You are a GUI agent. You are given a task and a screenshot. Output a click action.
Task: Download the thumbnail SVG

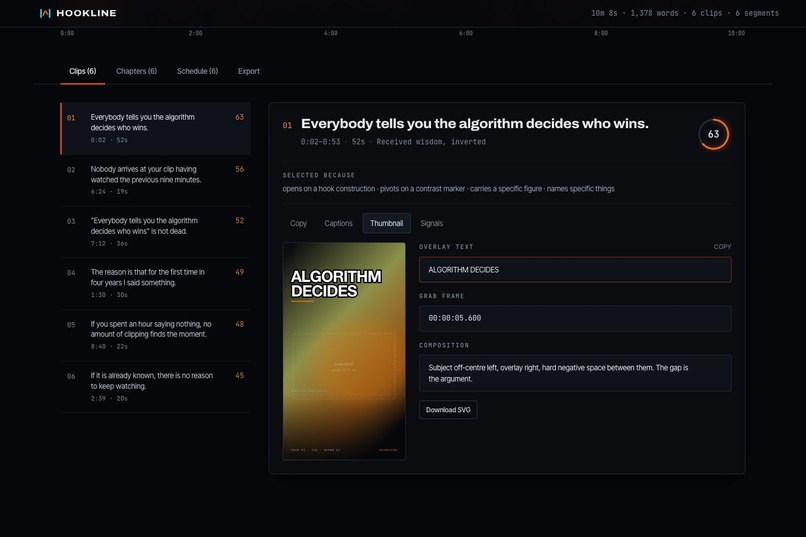tap(448, 410)
